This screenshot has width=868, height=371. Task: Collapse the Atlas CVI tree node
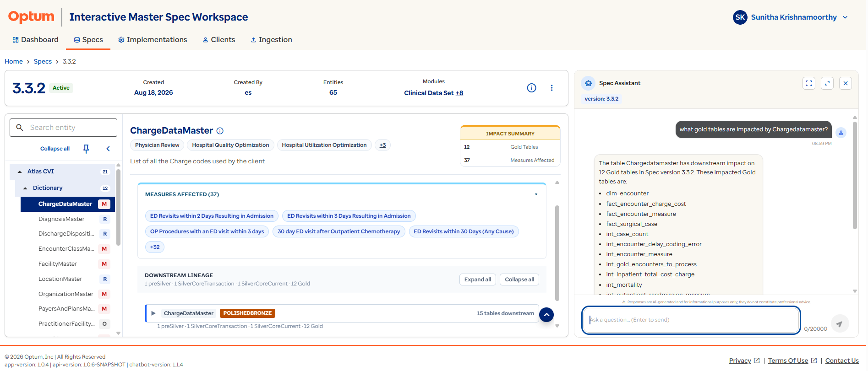pos(20,172)
